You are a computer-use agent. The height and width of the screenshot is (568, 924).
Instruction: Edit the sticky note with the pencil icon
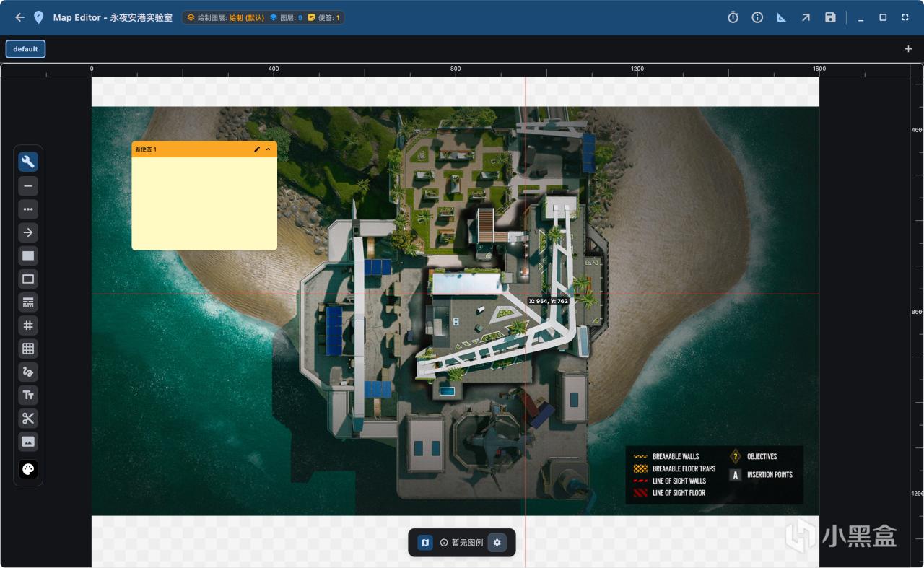click(257, 149)
